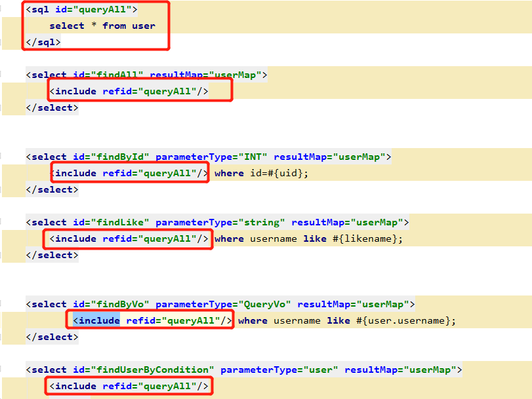Click the 'select * from user' statement
This screenshot has width=532, height=399.
point(102,26)
